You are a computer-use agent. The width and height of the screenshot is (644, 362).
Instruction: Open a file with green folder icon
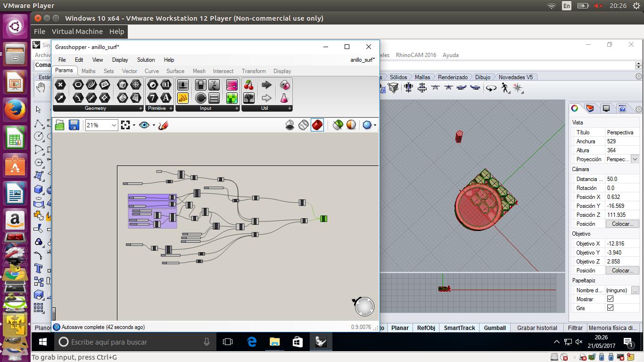click(60, 125)
